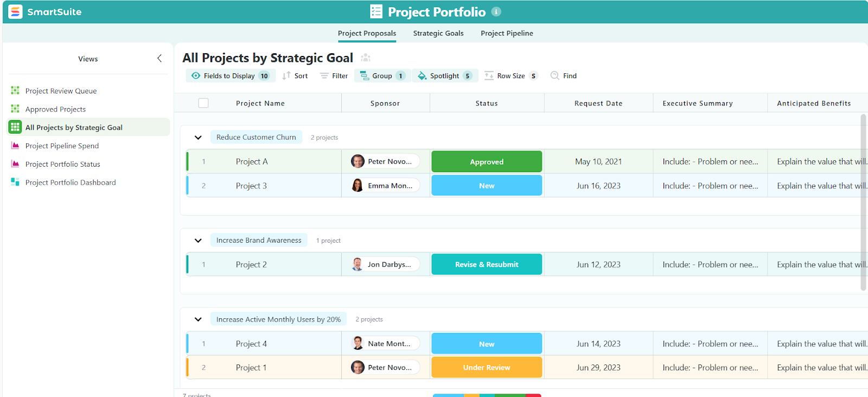Click the Project Pipeline Spend chart icon
868x397 pixels.
(15, 146)
